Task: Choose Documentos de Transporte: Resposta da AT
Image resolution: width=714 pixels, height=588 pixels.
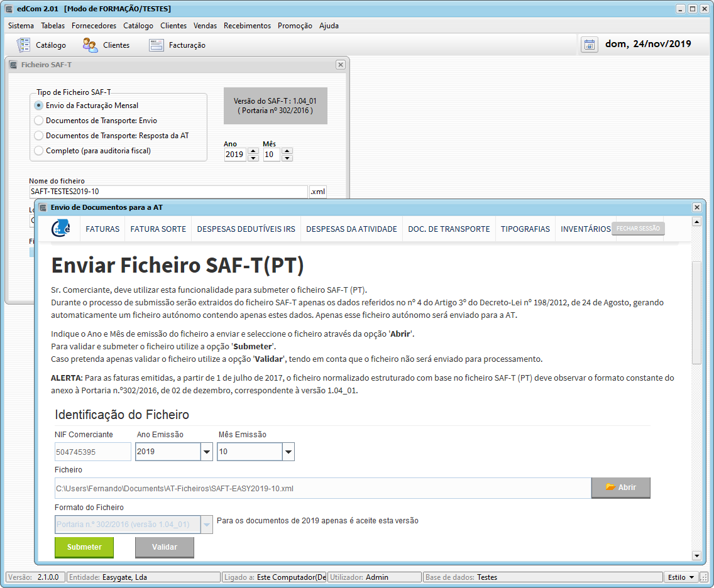Action: point(39,136)
